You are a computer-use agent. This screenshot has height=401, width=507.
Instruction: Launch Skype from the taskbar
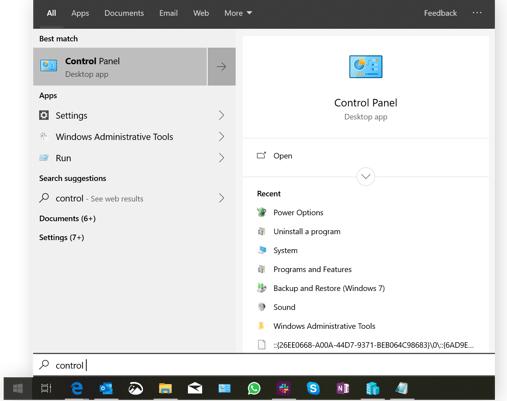point(313,388)
